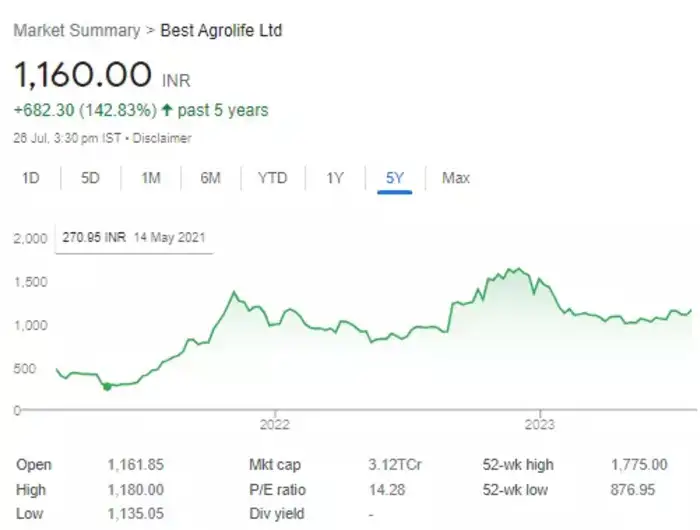Viewport: 700px width, 530px height.
Task: Open the 1M time range tab
Action: click(x=150, y=178)
